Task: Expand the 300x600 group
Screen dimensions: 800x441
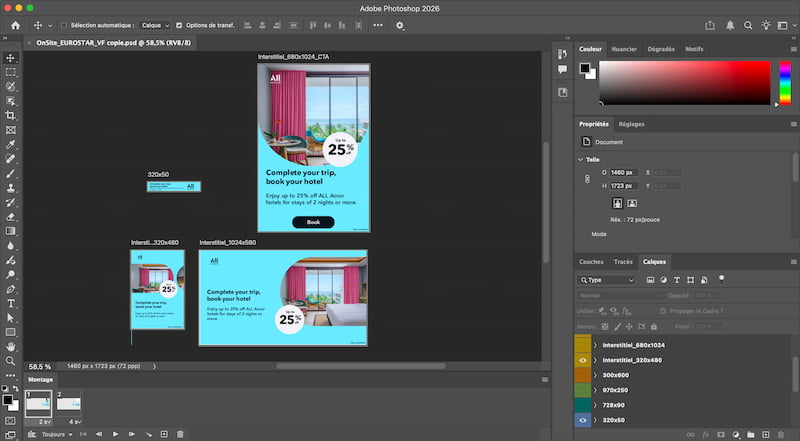Action: click(595, 375)
